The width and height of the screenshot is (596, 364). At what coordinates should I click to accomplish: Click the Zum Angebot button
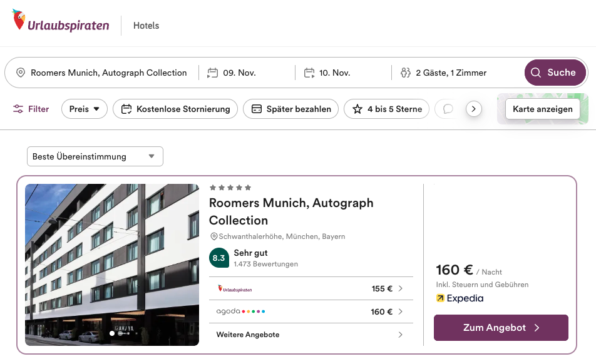point(501,328)
